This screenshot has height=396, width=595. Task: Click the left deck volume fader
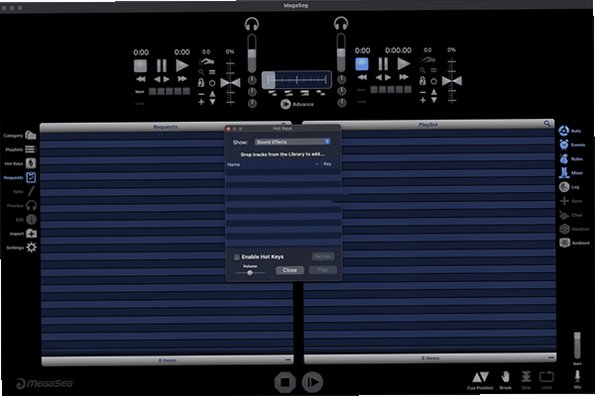pyautogui.click(x=252, y=53)
